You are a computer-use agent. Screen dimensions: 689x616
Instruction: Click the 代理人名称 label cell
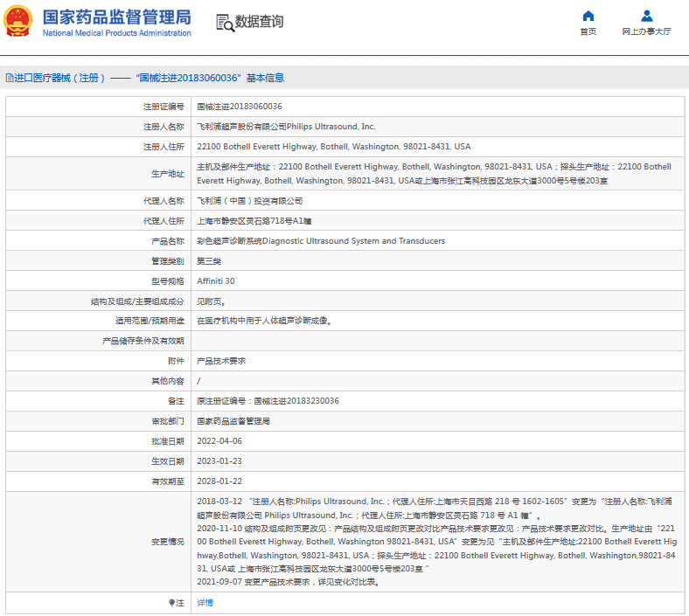pos(99,201)
